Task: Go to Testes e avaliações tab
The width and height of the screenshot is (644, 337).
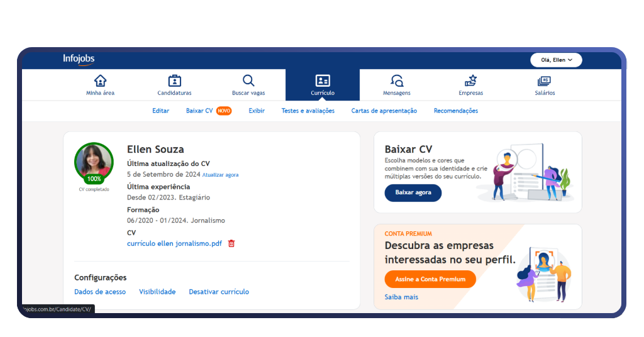Action: tap(308, 111)
